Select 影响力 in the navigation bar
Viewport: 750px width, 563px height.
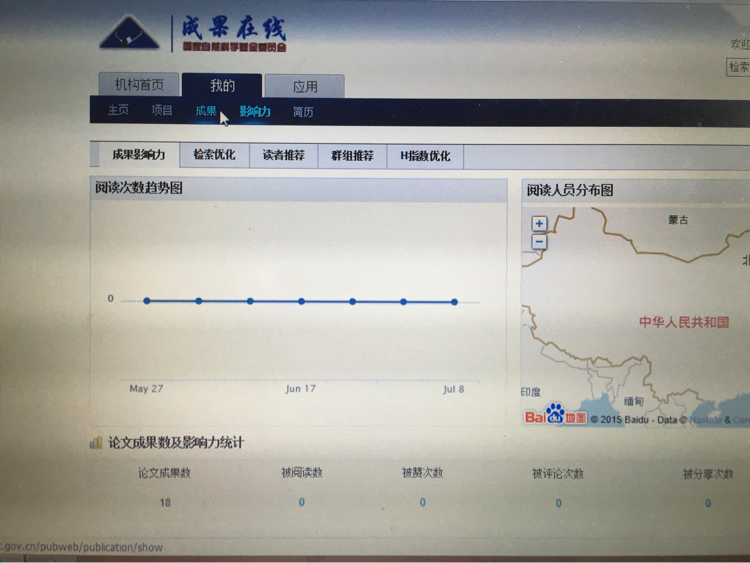coord(255,111)
